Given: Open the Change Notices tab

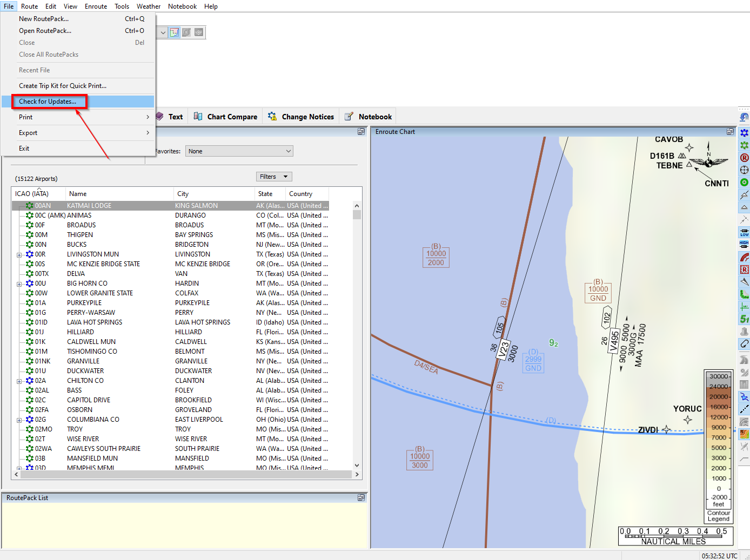Looking at the screenshot, I should click(301, 117).
